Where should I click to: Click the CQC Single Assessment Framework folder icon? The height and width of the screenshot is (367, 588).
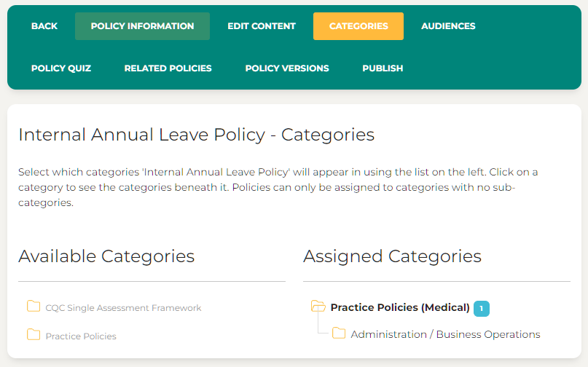pos(34,307)
